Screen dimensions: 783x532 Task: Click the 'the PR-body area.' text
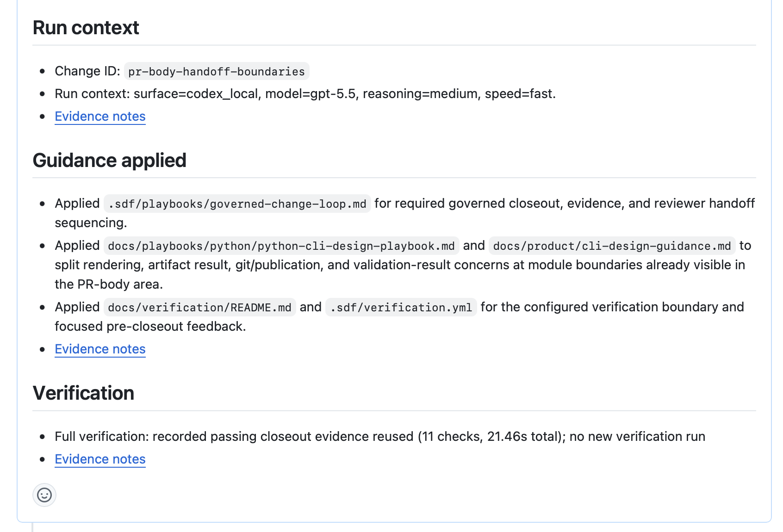[109, 284]
